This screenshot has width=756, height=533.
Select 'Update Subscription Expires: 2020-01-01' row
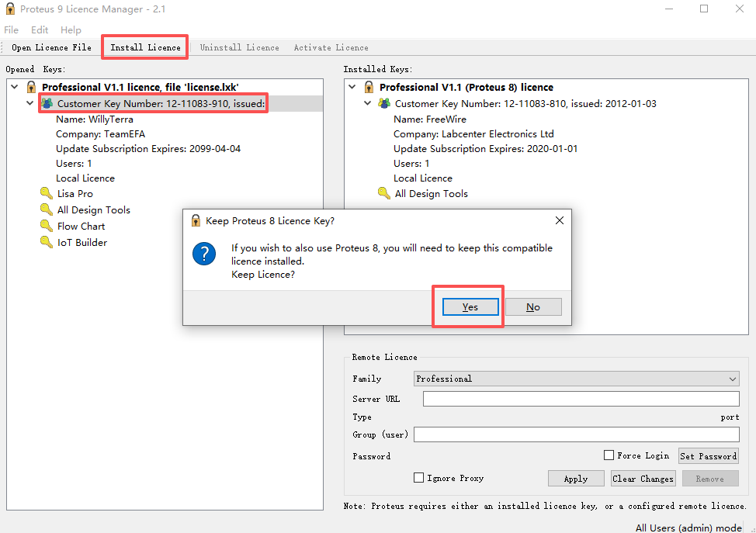tap(486, 148)
